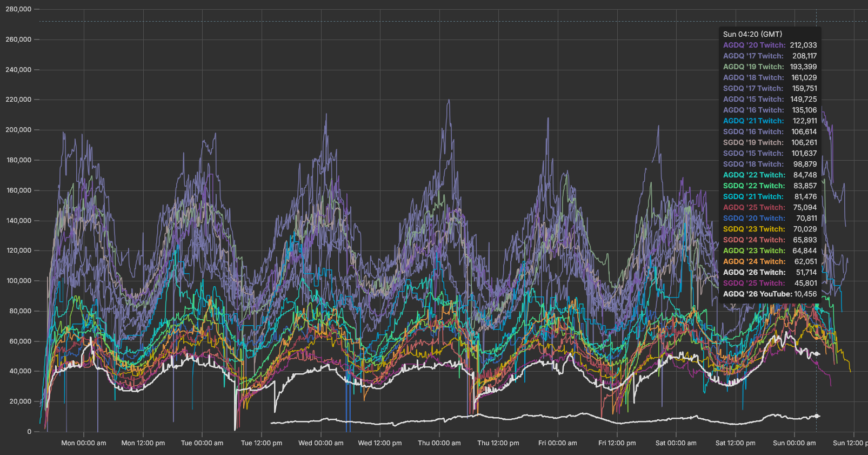Select the "SGDQ '17 Twitch:" tooltip label
The height and width of the screenshot is (455, 868).
click(753, 88)
